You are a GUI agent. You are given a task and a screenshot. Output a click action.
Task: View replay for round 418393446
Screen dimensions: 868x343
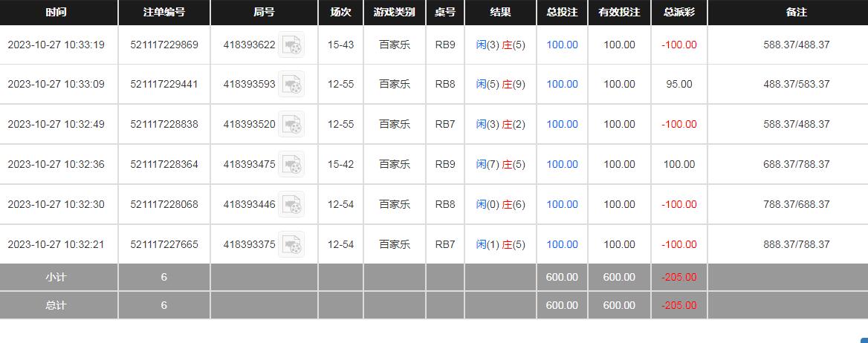(291, 205)
